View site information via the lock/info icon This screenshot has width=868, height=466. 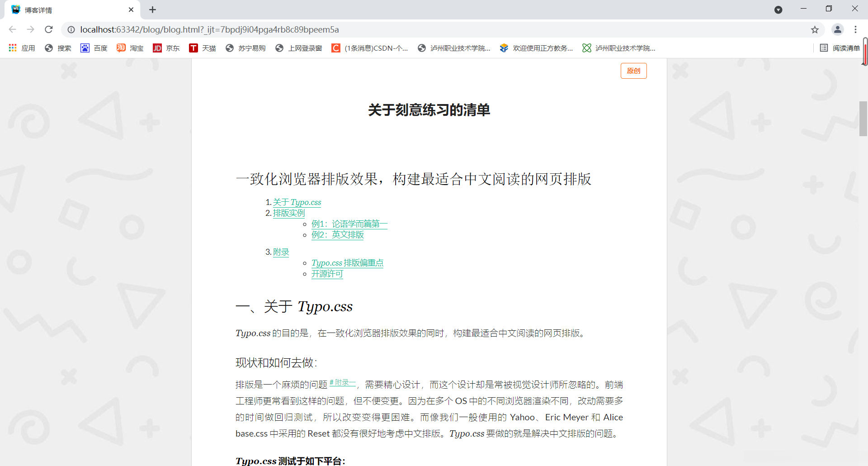pyautogui.click(x=71, y=29)
